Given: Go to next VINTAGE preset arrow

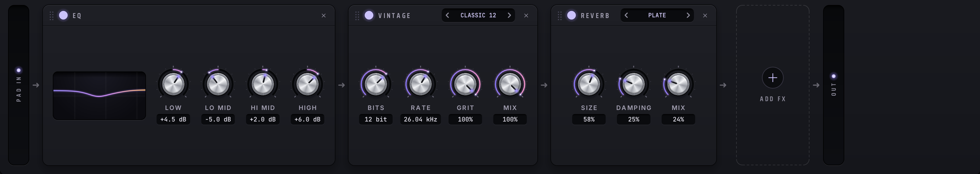Looking at the screenshot, I should [509, 15].
